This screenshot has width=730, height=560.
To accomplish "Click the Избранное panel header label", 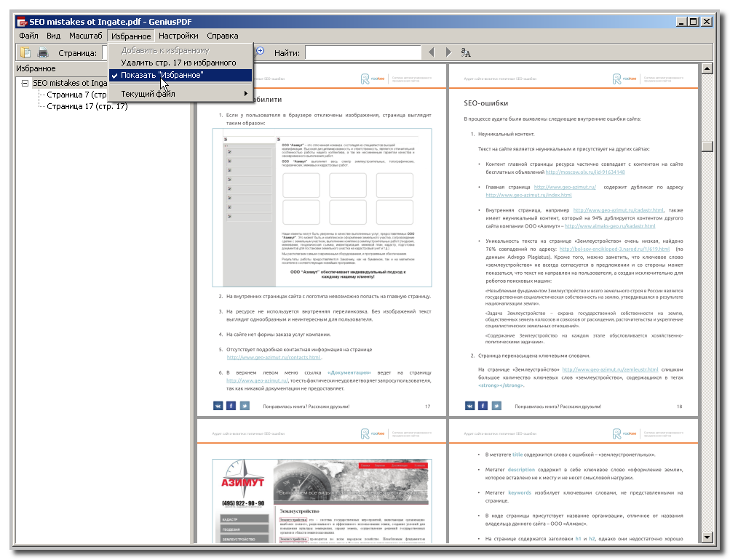I will pos(36,68).
